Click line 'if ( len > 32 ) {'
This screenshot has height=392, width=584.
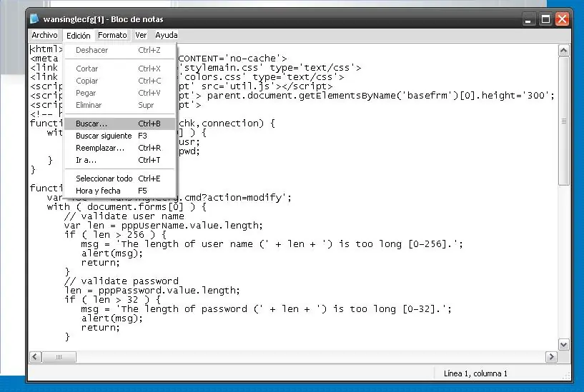click(x=112, y=299)
